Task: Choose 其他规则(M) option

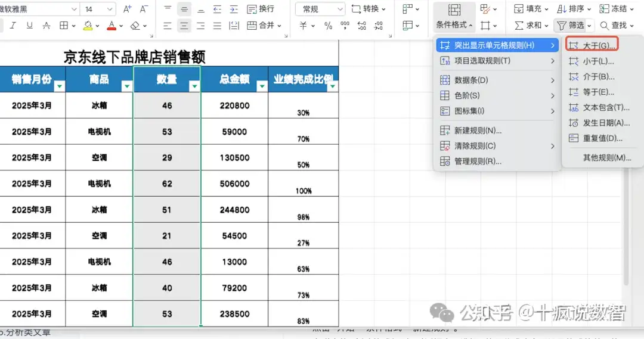Action: pyautogui.click(x=601, y=158)
